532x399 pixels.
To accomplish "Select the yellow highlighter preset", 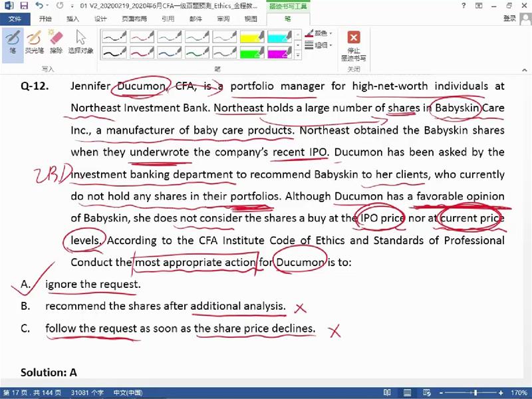I will [252, 37].
